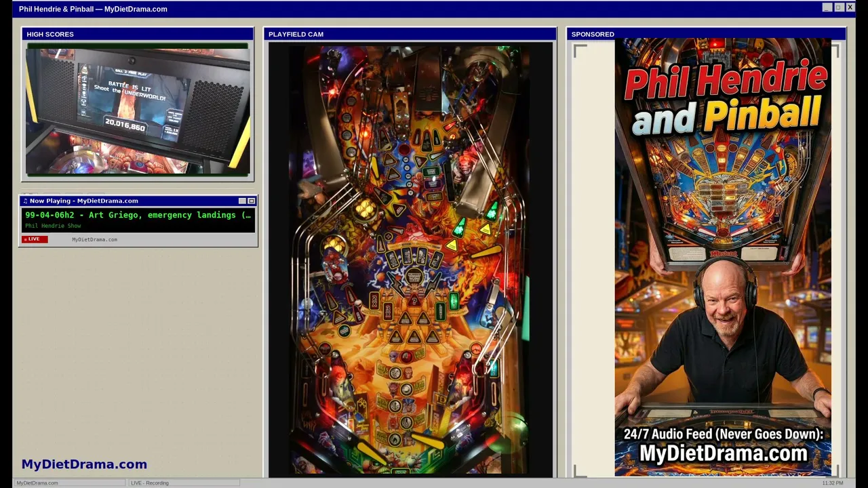Click track title '99-04-06h2 - Art Griego, emergency landings'
This screenshot has width=868, height=488.
click(138, 215)
